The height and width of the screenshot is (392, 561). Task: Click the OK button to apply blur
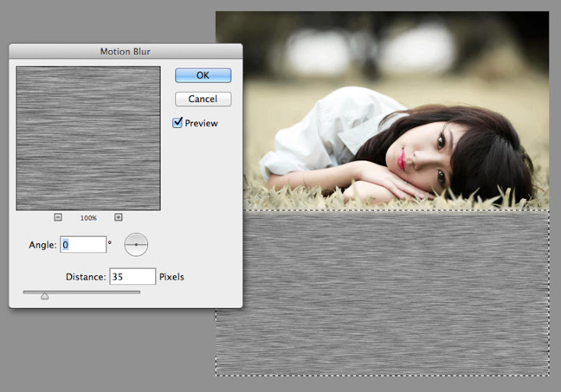[203, 76]
